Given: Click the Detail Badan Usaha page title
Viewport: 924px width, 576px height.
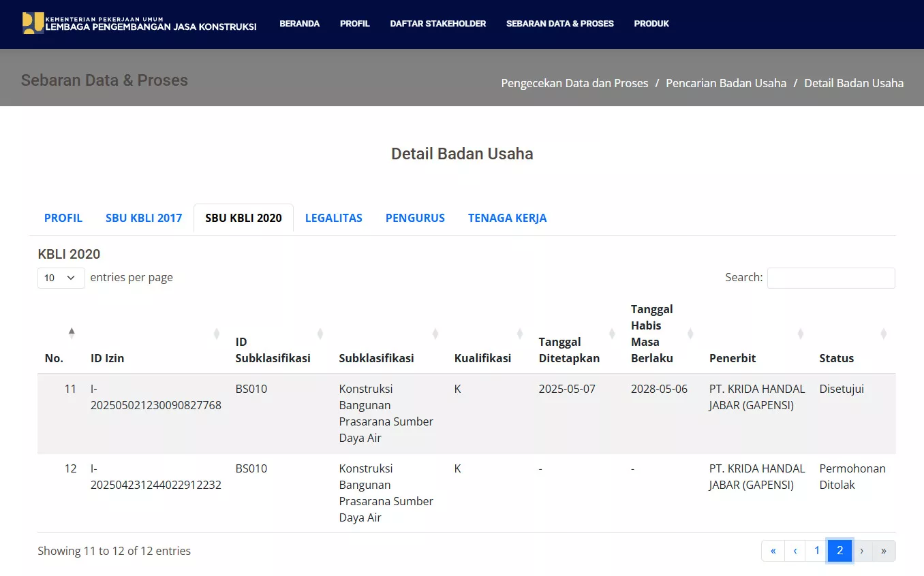Looking at the screenshot, I should [x=462, y=154].
